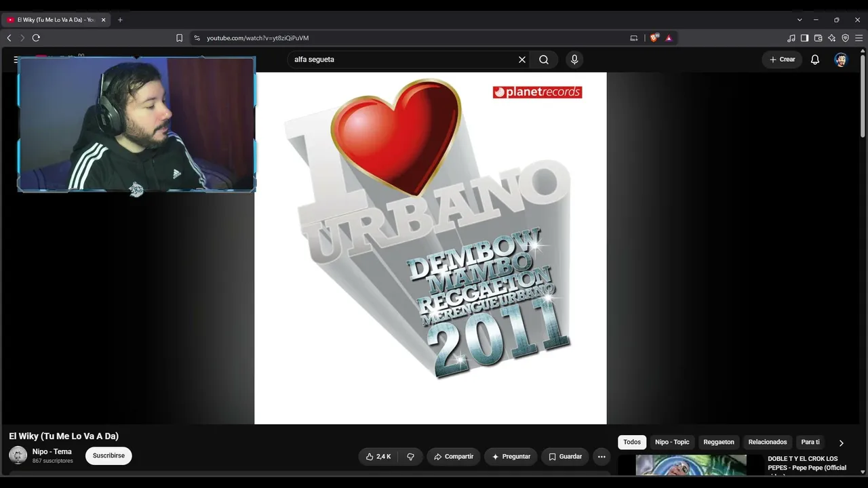Select the Todos filter chip
The image size is (868, 488).
pyautogui.click(x=632, y=442)
